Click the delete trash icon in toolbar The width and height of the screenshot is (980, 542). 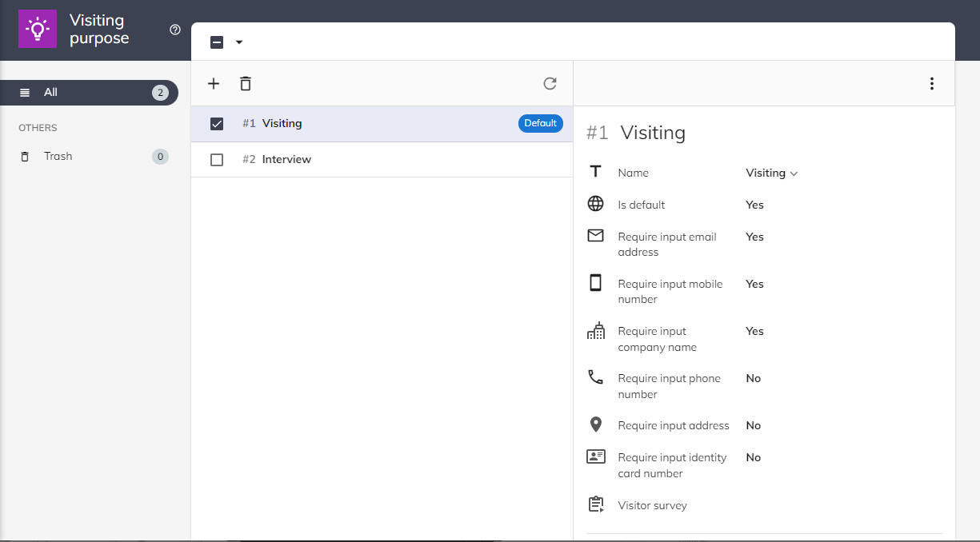(246, 84)
